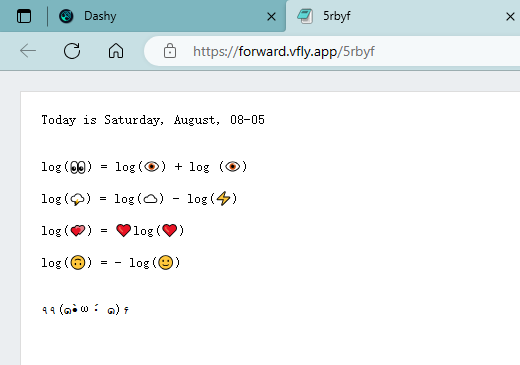Click the date line text
The height and width of the screenshot is (365, 520).
point(153,120)
